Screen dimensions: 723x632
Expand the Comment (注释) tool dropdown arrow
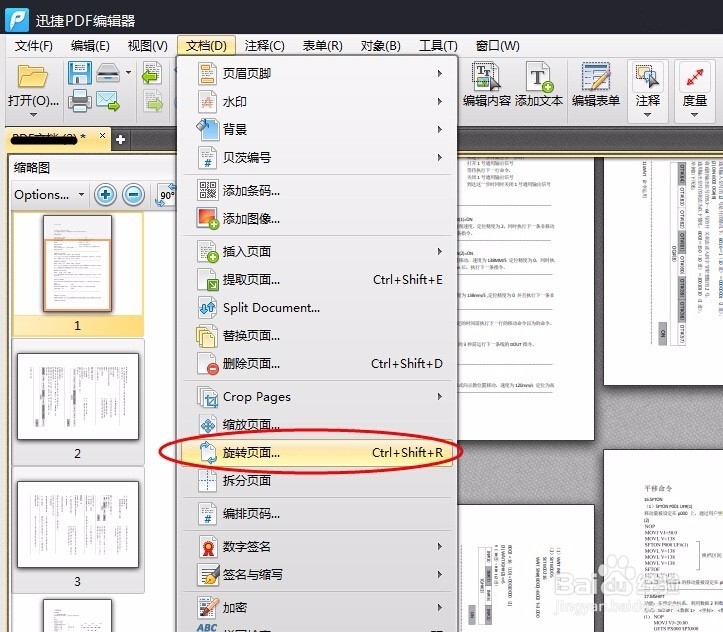pos(647,114)
